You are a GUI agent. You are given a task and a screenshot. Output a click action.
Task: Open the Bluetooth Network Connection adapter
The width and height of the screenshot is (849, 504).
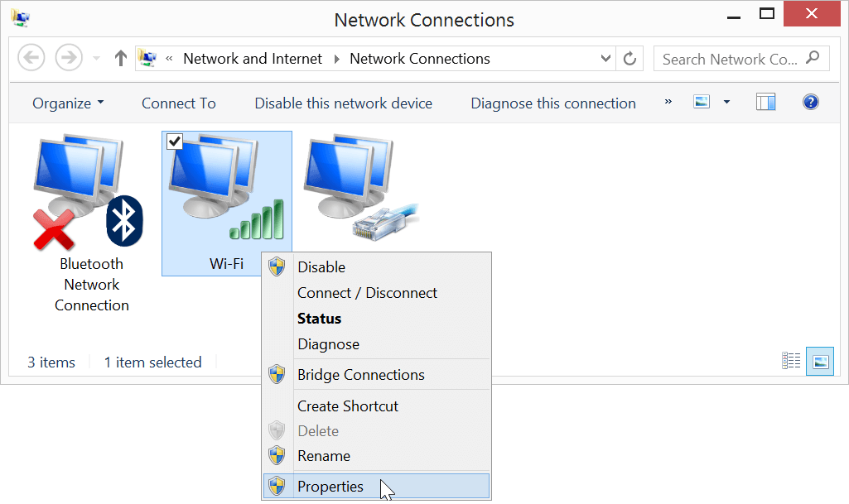(x=79, y=190)
